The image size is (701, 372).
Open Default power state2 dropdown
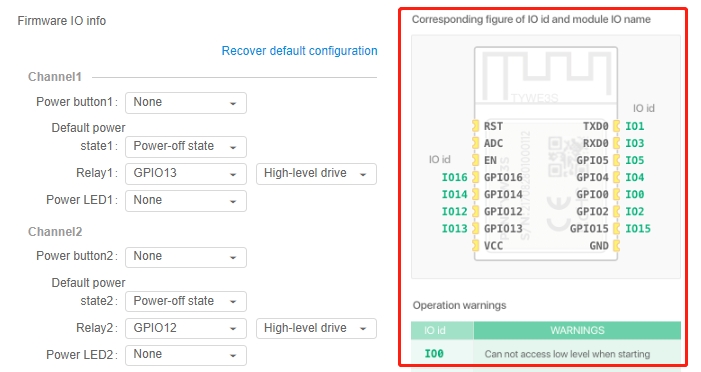[186, 301]
